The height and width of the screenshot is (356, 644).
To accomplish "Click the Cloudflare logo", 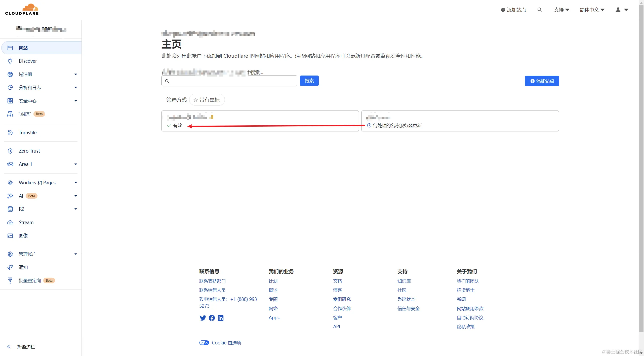I will point(22,10).
